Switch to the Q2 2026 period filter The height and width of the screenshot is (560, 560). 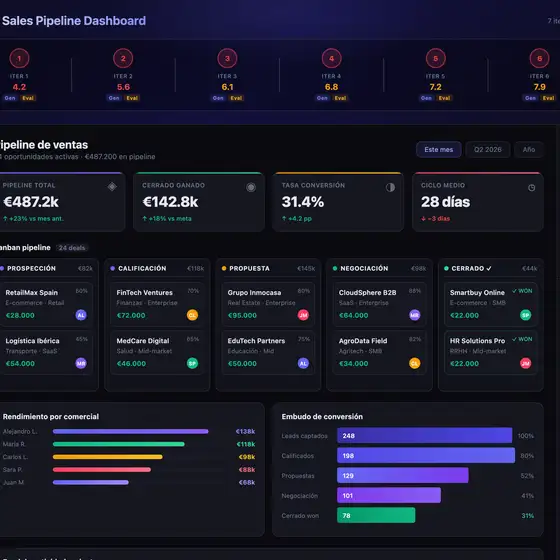tap(488, 150)
